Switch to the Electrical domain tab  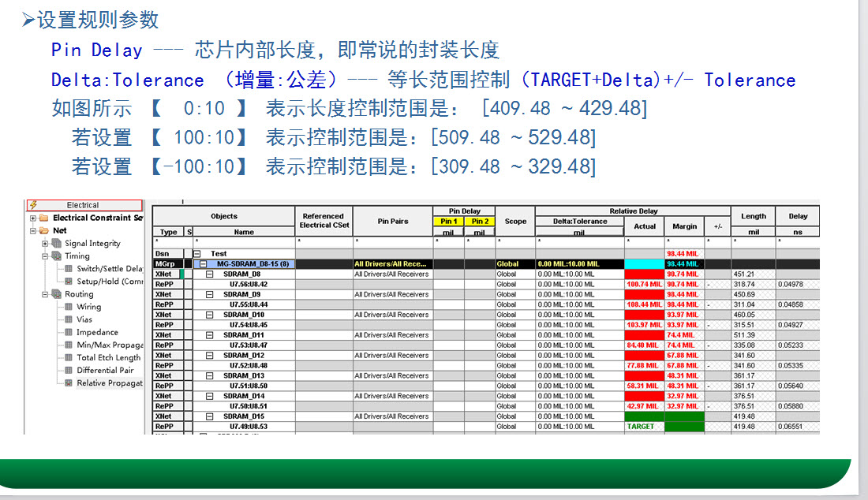(84, 205)
